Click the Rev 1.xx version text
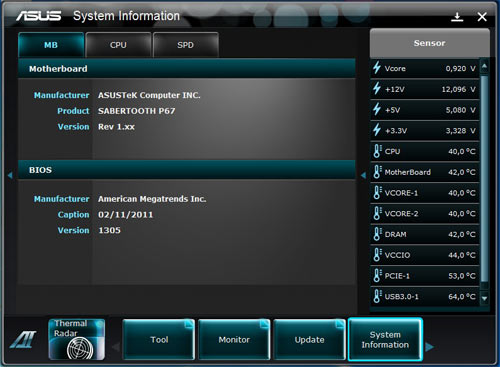Image resolution: width=500 pixels, height=367 pixels. (116, 127)
